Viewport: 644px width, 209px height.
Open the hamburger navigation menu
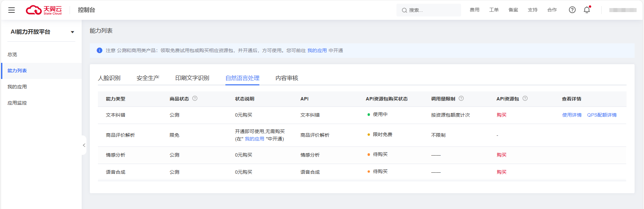click(x=11, y=10)
